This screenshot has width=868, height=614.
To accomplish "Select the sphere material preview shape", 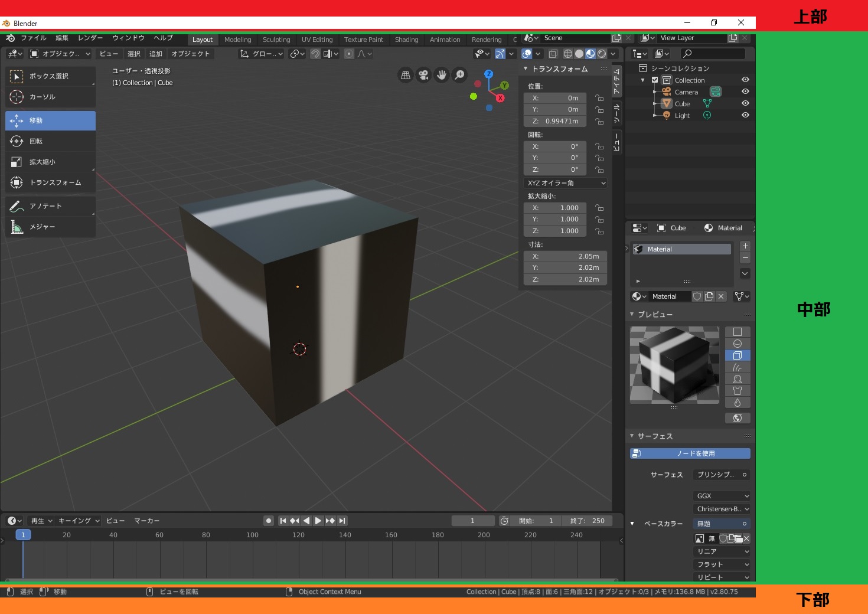I will (x=738, y=344).
